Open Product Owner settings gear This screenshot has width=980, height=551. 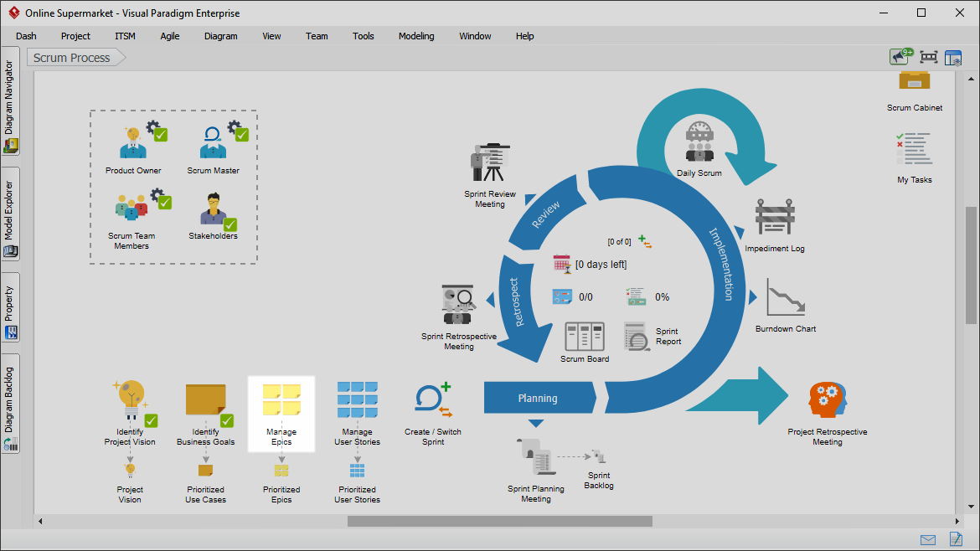pyautogui.click(x=153, y=126)
